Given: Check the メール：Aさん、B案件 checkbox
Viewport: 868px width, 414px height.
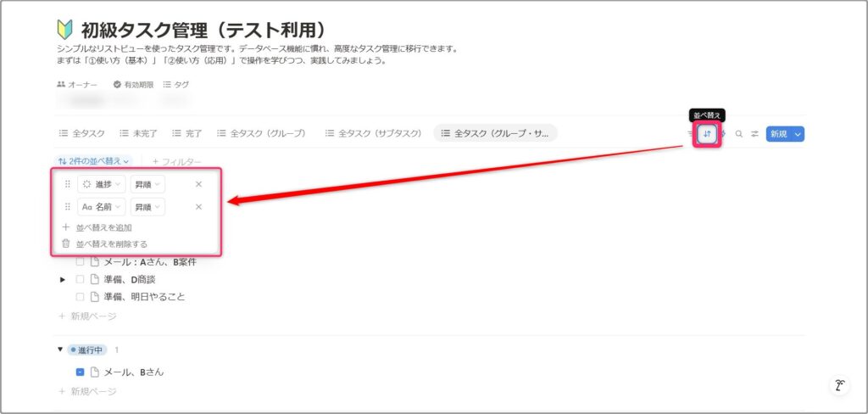Looking at the screenshot, I should coord(80,262).
